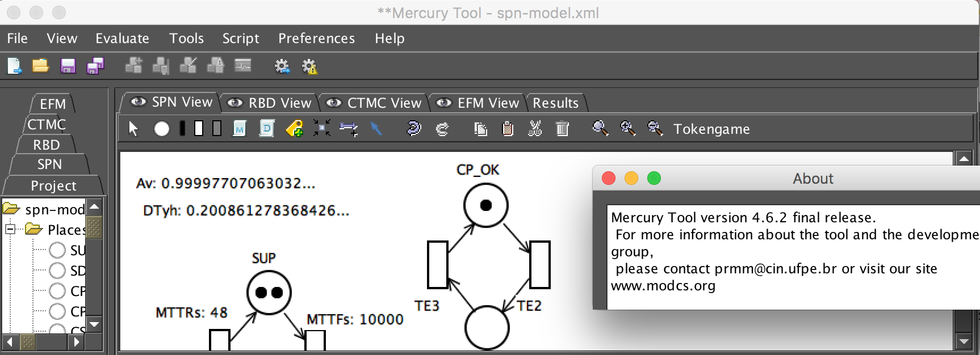The height and width of the screenshot is (355, 980).
Task: Toggle the CTMC View eye icon
Action: (x=334, y=103)
